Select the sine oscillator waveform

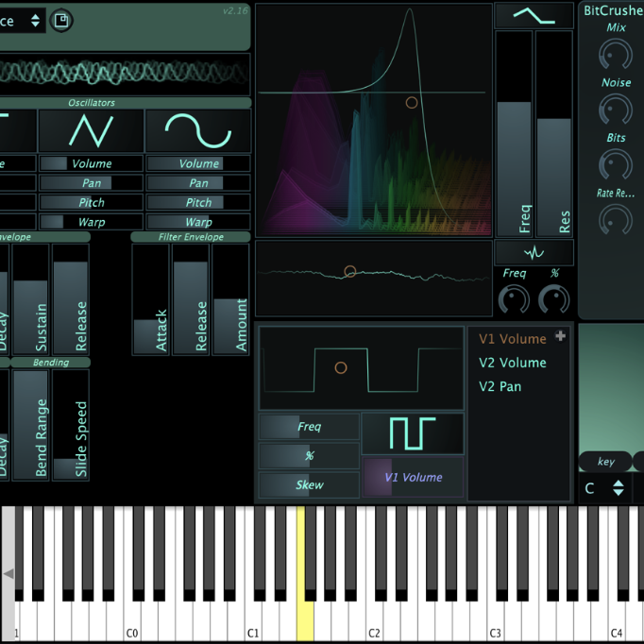pyautogui.click(x=198, y=130)
